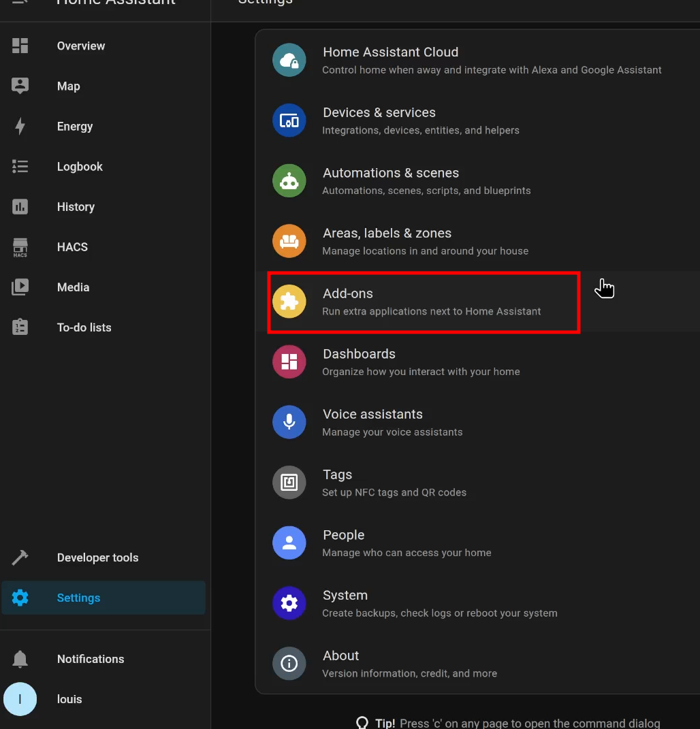Click 'Version information, credit, and more'
Viewport: 700px width, 729px height.
(x=409, y=673)
